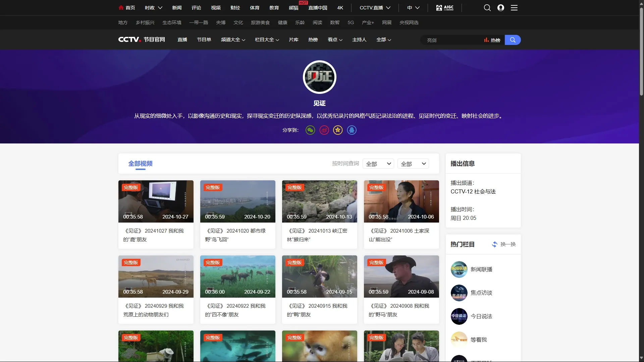The width and height of the screenshot is (644, 362).
Task: Open the 2024-10-13 video thumbnail
Action: (x=319, y=201)
